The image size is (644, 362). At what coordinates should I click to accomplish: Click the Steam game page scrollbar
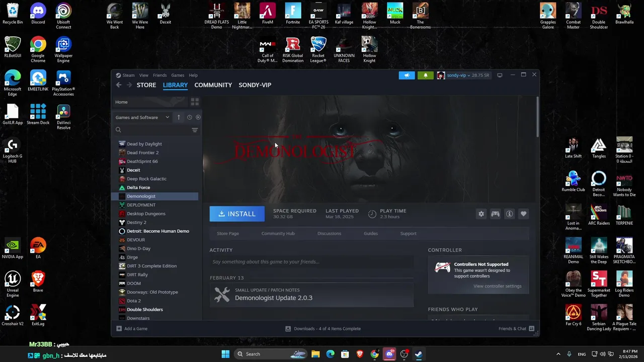click(x=537, y=117)
